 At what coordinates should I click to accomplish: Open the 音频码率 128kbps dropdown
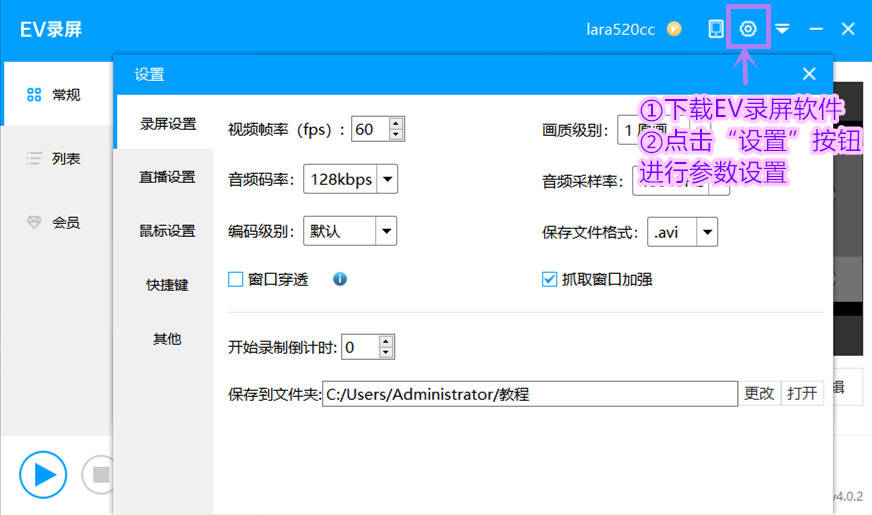click(388, 180)
